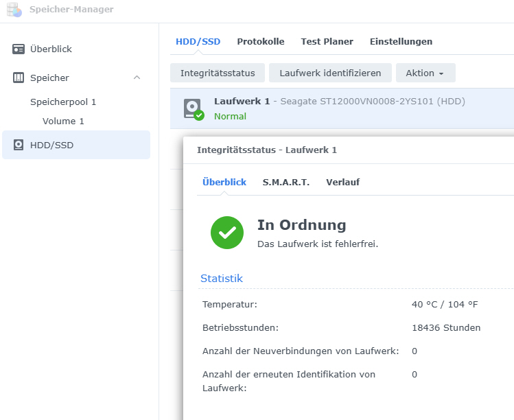Select Speicher in the sidebar
The image size is (514, 420).
coord(49,78)
